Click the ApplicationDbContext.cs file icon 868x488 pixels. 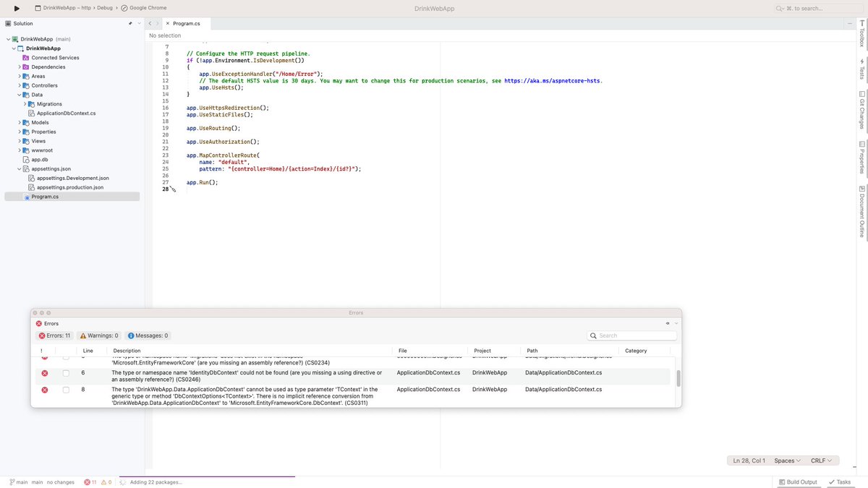point(32,113)
